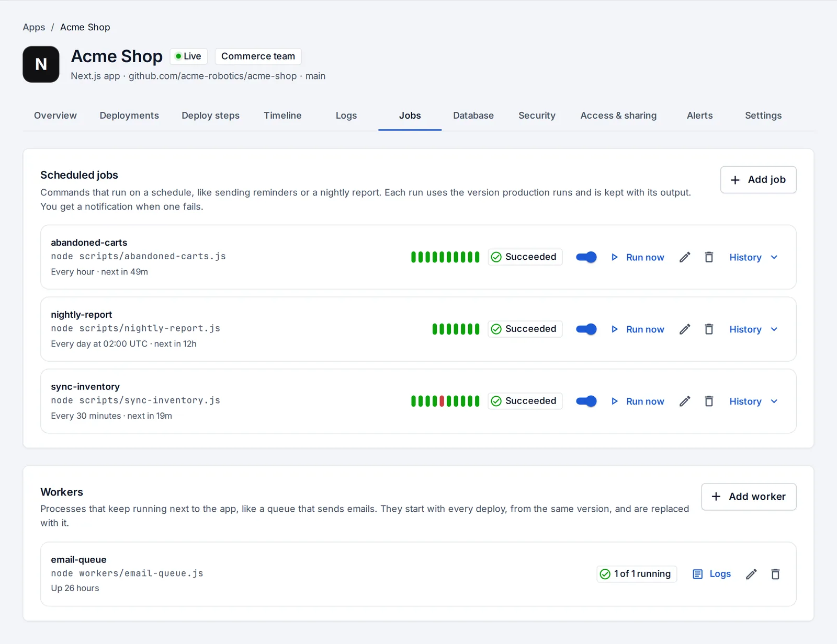Open the Overview tab
Viewport: 837px width, 644px height.
pyautogui.click(x=55, y=116)
